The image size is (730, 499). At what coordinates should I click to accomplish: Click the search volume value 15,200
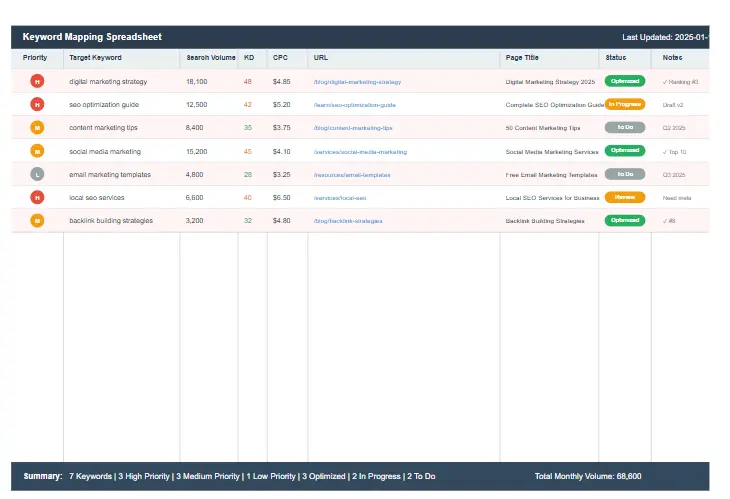click(196, 152)
